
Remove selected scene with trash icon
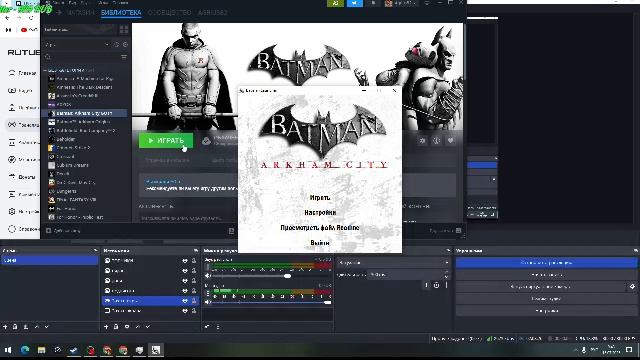[15, 327]
